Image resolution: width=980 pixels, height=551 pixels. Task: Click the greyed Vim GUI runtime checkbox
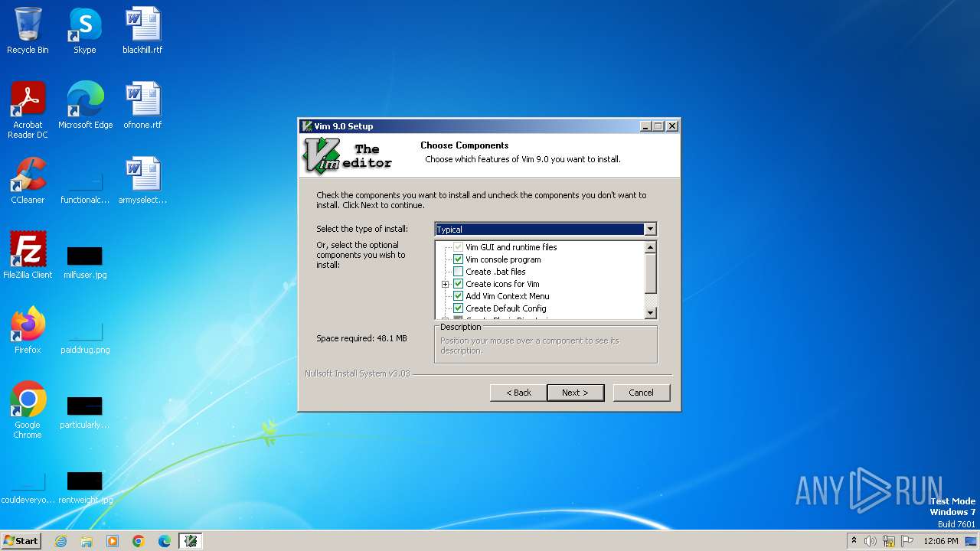[x=459, y=247]
